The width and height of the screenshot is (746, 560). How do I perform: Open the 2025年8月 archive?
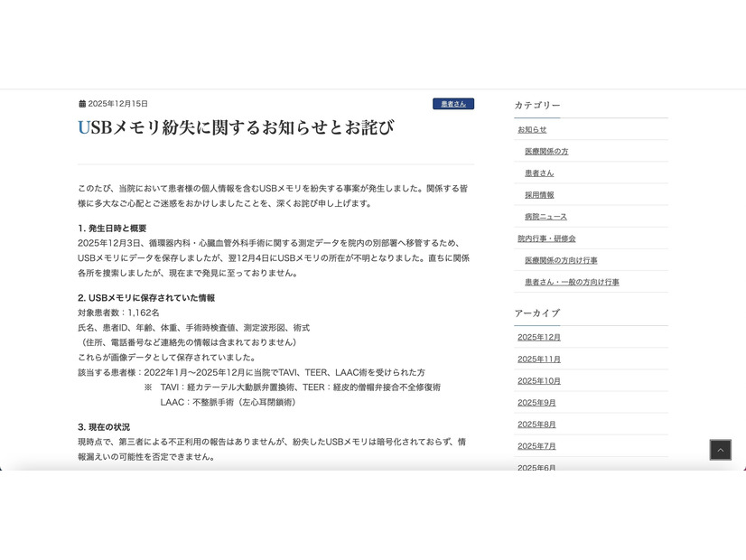[x=536, y=424]
